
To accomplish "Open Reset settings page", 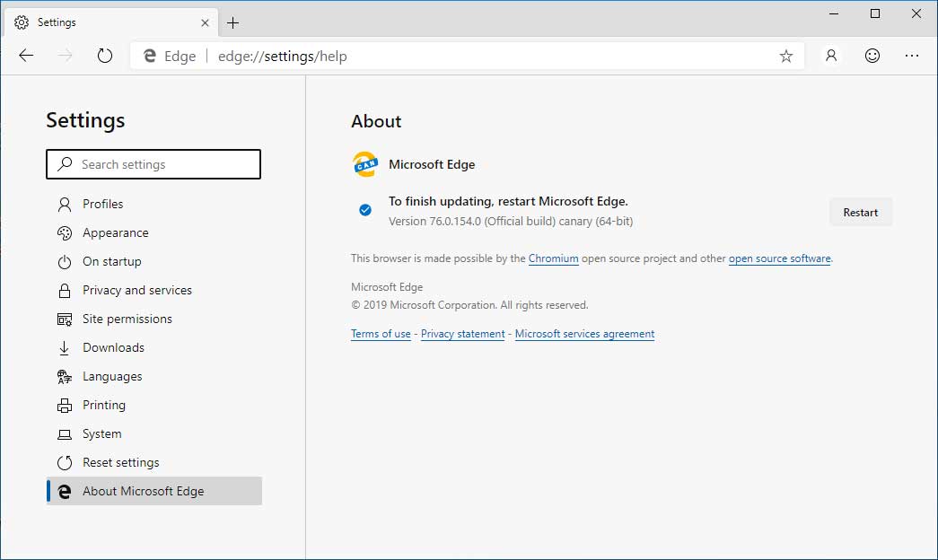I will coord(153,462).
